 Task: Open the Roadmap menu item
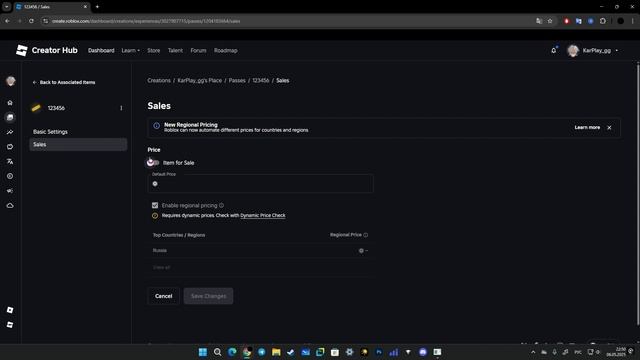(x=226, y=51)
